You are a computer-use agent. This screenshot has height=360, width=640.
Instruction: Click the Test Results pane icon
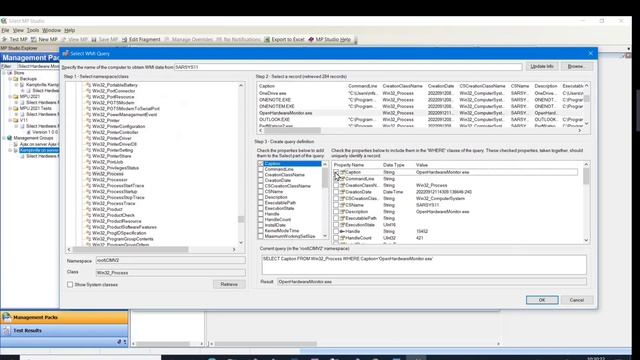pyautogui.click(x=6, y=330)
